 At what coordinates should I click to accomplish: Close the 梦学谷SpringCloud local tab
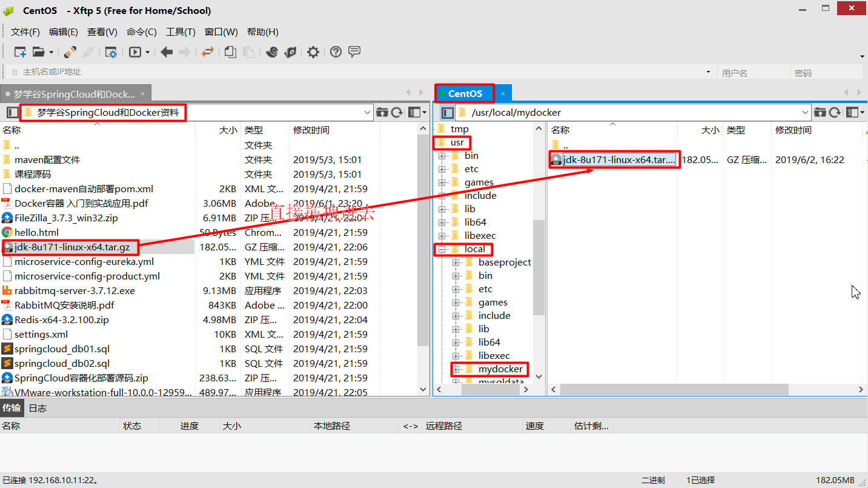point(143,94)
